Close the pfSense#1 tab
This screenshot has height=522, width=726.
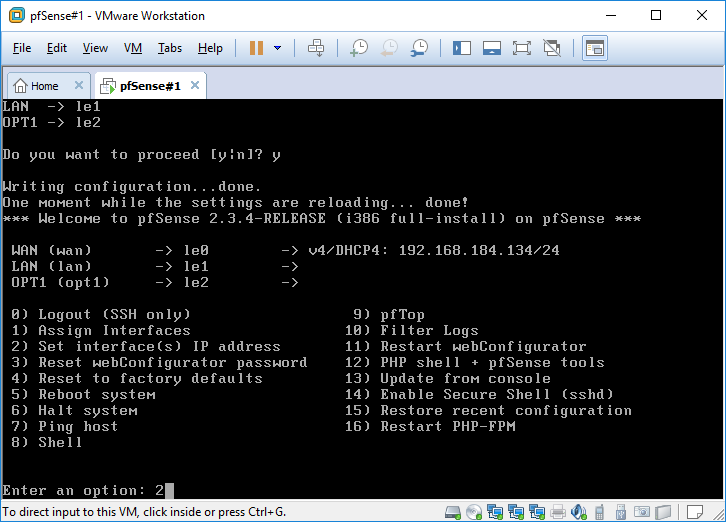coord(195,85)
